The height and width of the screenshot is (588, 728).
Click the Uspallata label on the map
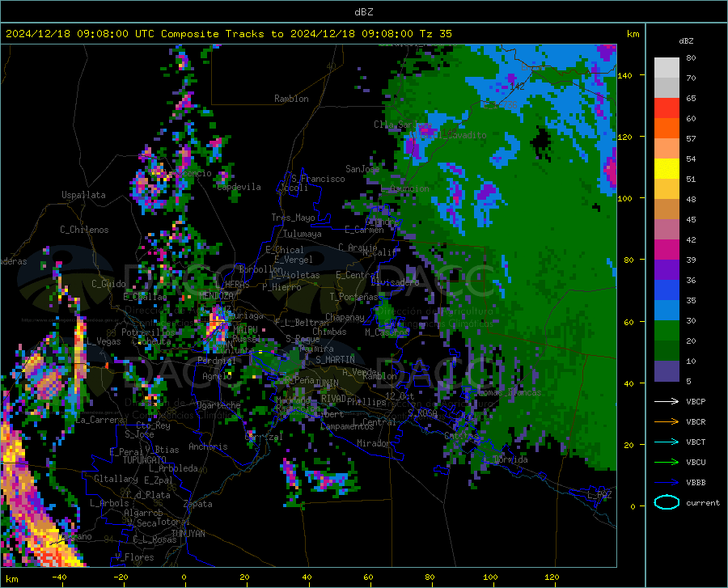coord(83,195)
